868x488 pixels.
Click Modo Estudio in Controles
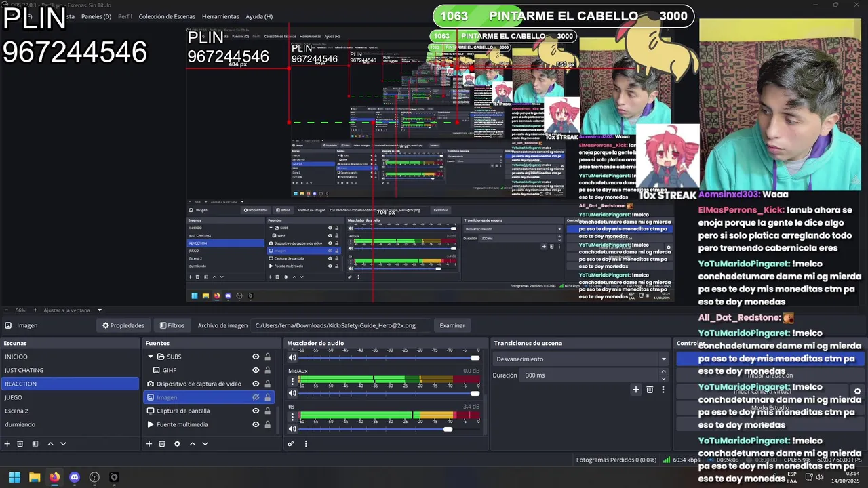pos(769,408)
